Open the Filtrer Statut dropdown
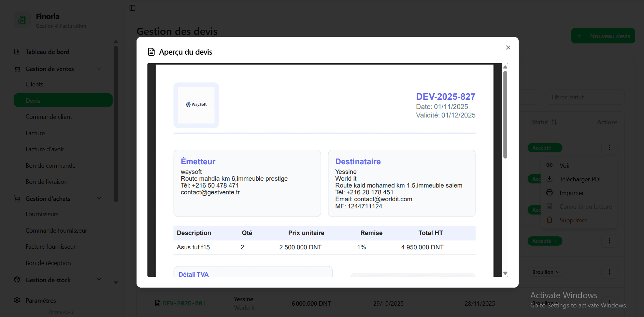 pos(585,97)
